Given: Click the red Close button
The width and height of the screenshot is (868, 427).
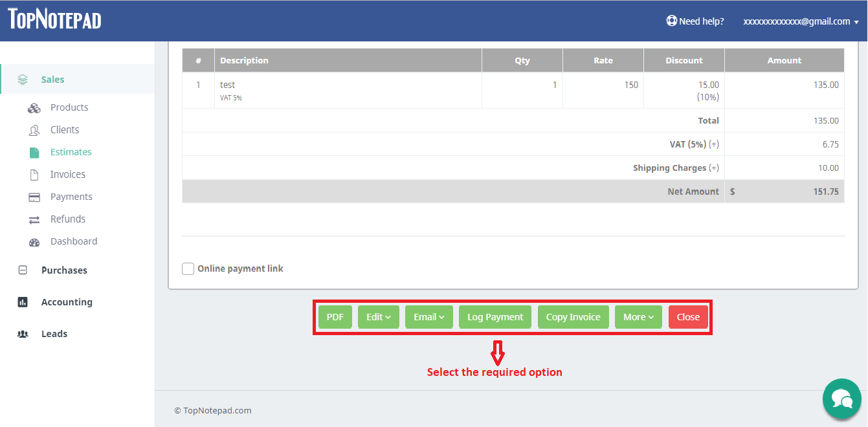Looking at the screenshot, I should [x=688, y=317].
